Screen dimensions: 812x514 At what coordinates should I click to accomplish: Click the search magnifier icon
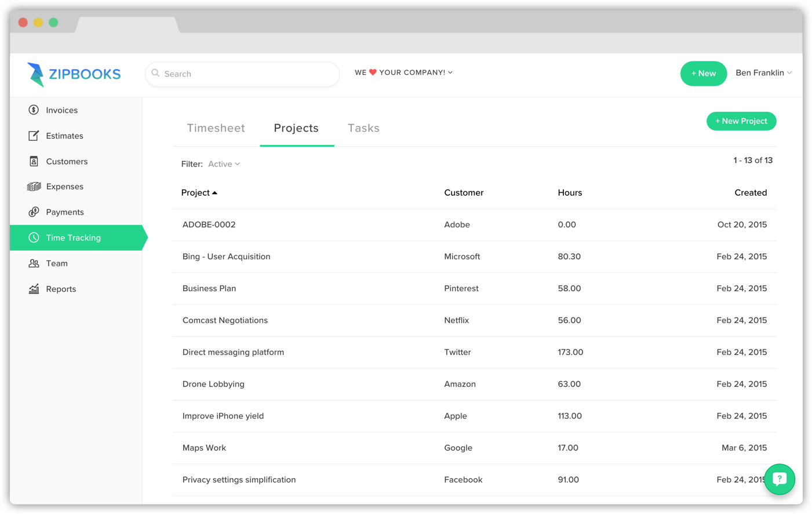point(155,73)
